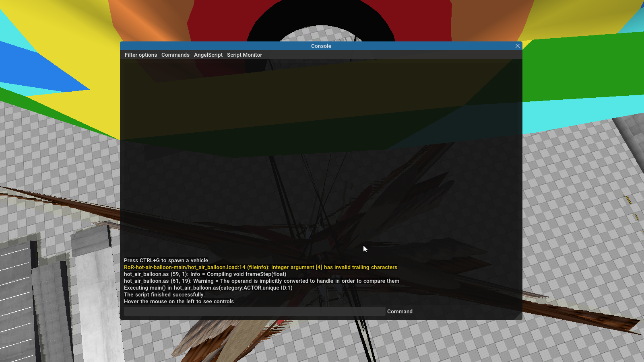Open the Script Monitor menu
The width and height of the screenshot is (644, 362).
244,55
